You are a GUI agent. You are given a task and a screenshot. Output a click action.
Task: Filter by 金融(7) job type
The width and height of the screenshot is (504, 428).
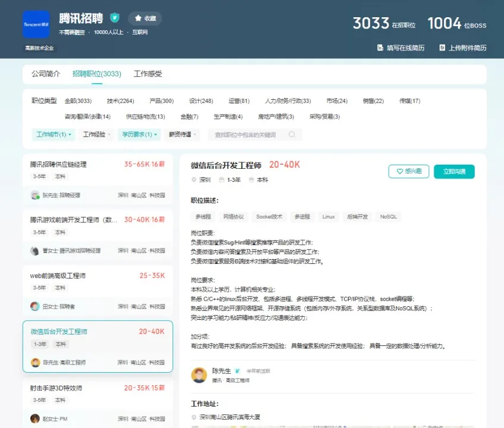pos(190,117)
